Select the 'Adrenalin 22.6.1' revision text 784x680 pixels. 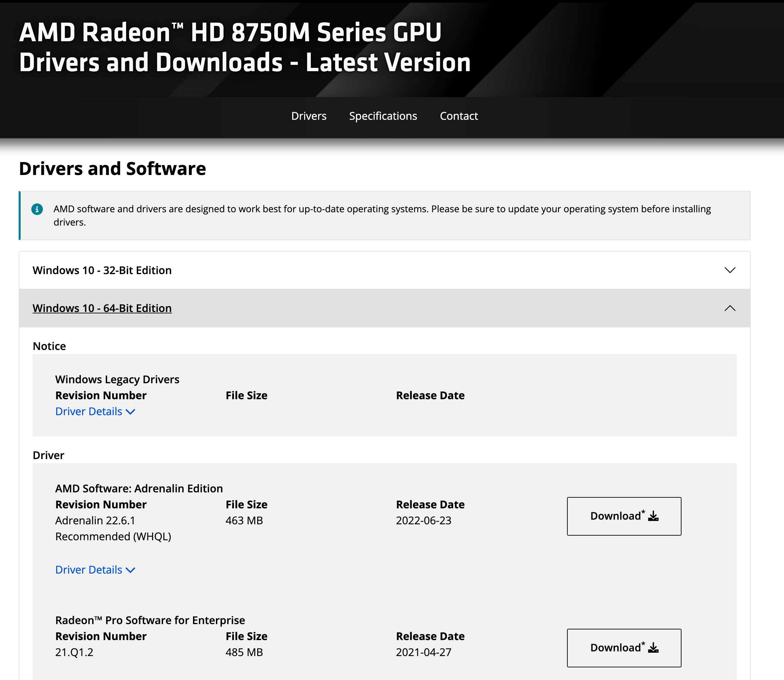(x=95, y=520)
